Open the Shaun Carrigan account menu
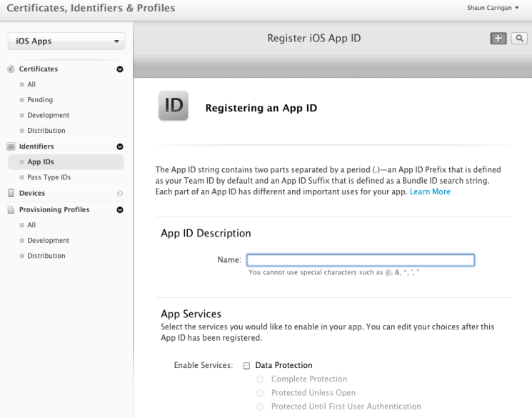Screen dimensions: 532x418 point(493,7)
